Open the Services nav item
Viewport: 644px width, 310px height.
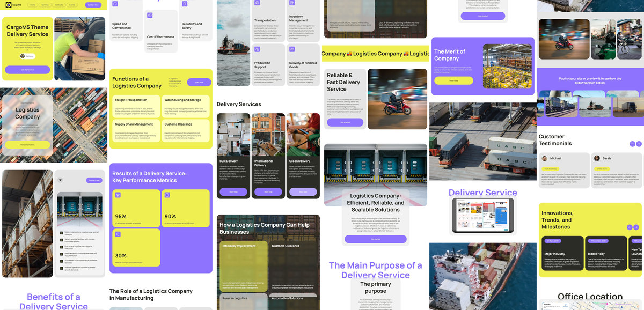point(46,5)
